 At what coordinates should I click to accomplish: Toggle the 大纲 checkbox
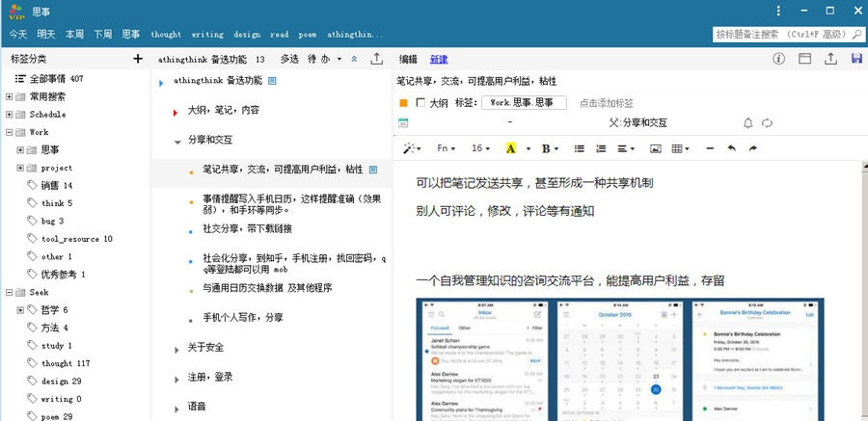pyautogui.click(x=420, y=102)
